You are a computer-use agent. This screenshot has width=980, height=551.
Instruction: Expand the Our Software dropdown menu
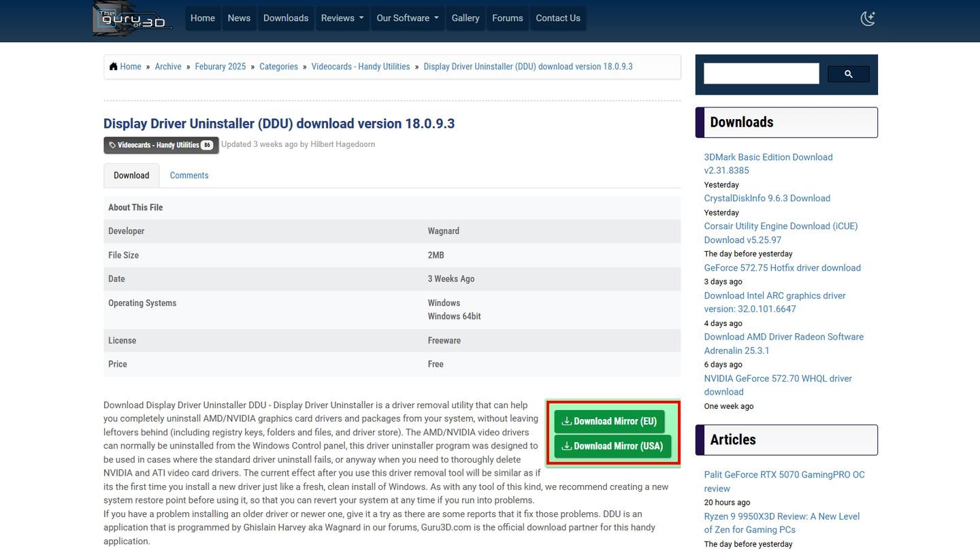tap(408, 18)
